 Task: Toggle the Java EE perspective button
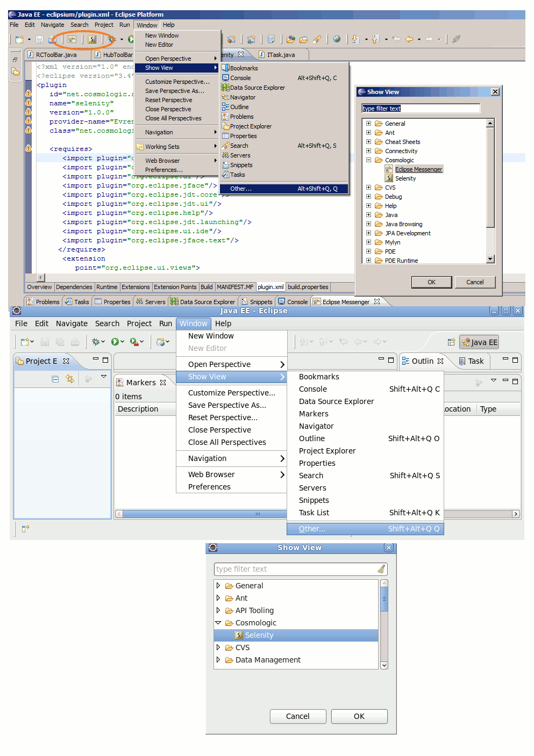point(479,342)
